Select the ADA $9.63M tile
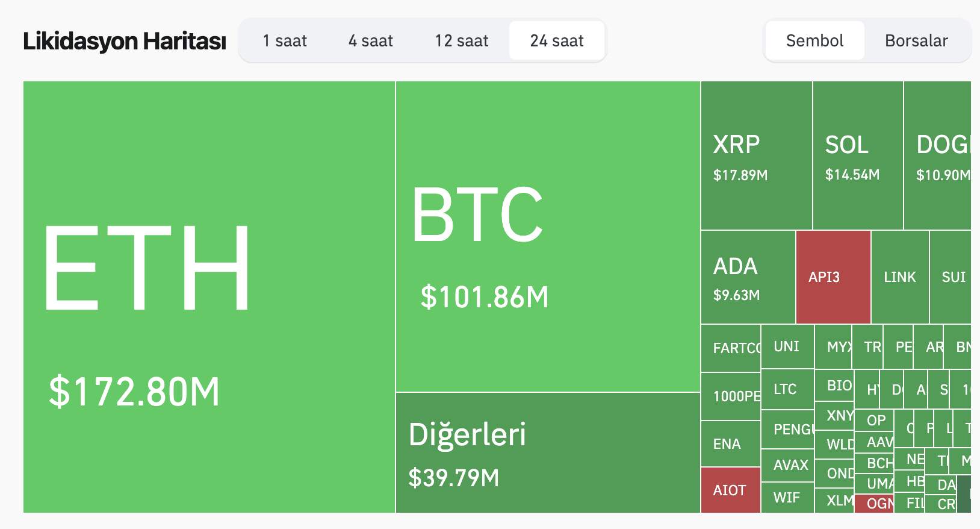 (748, 277)
